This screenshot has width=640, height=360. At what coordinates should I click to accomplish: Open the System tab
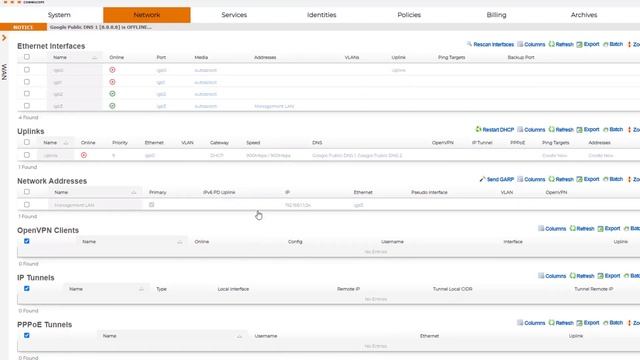pos(59,15)
